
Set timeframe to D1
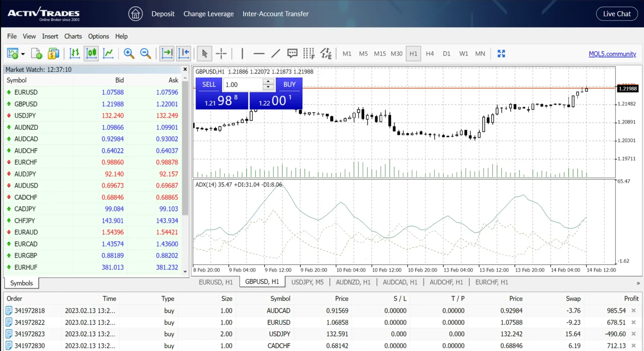(446, 54)
